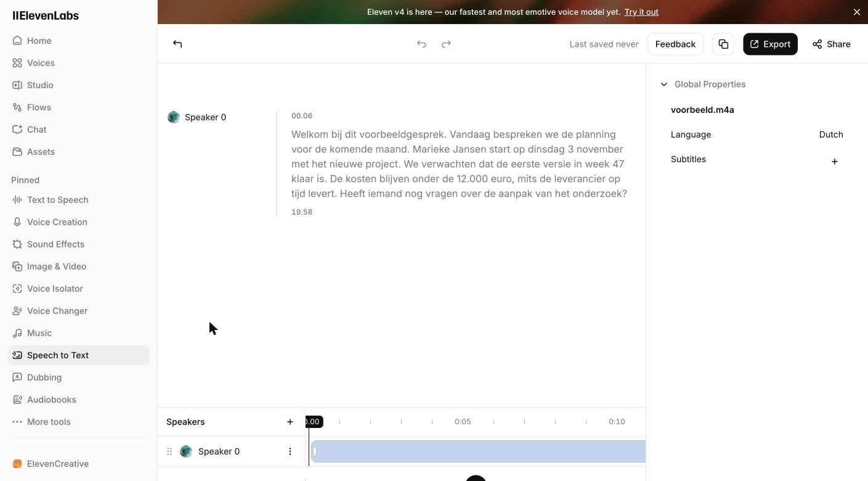Viewport: 868px width, 481px height.
Task: Click the Dubbing icon
Action: click(17, 377)
